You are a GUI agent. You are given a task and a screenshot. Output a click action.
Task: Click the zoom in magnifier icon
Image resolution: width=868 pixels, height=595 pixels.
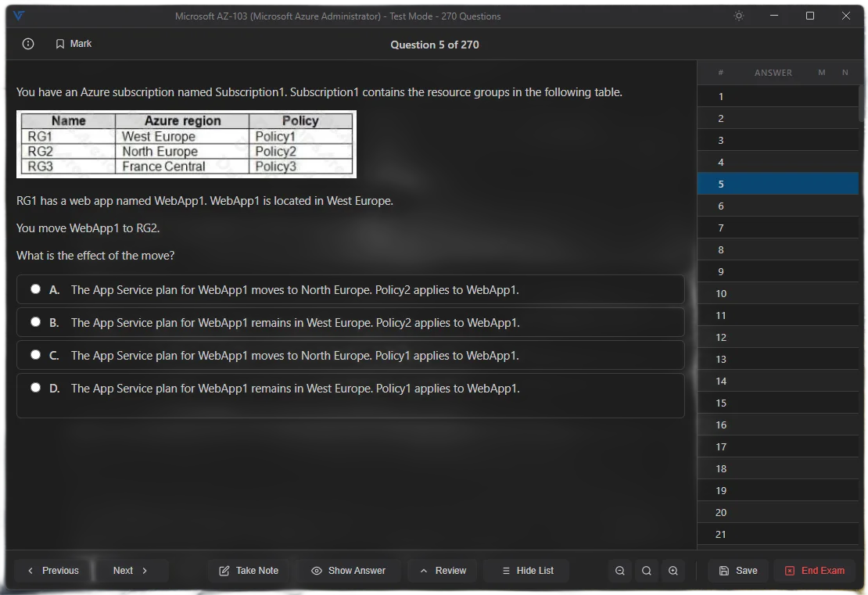tap(673, 571)
